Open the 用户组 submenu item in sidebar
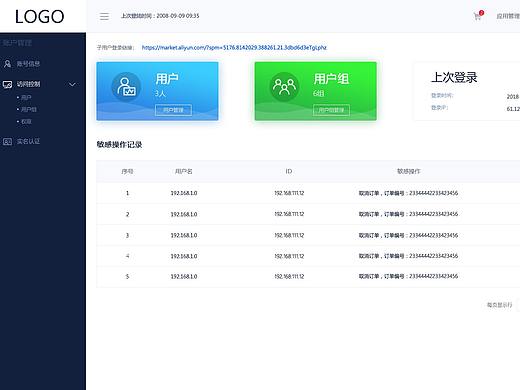Image resolution: width=520 pixels, height=390 pixels. click(29, 110)
